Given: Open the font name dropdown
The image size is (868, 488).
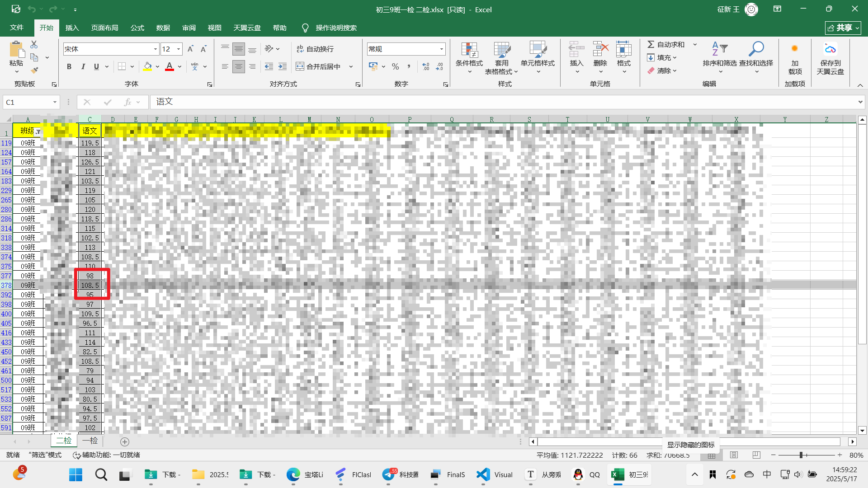Looking at the screenshot, I should point(155,49).
